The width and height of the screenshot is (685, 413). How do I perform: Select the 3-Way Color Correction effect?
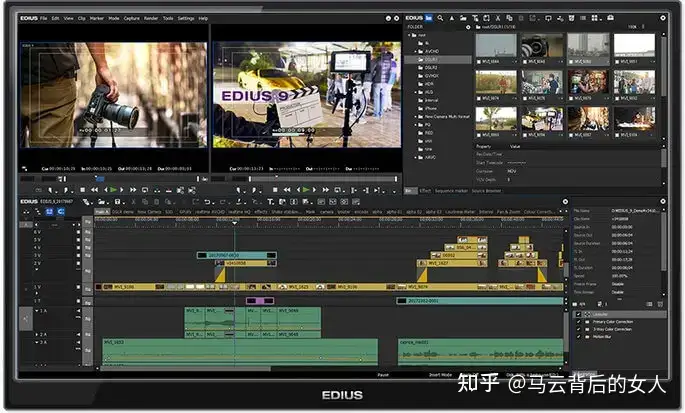tap(612, 330)
